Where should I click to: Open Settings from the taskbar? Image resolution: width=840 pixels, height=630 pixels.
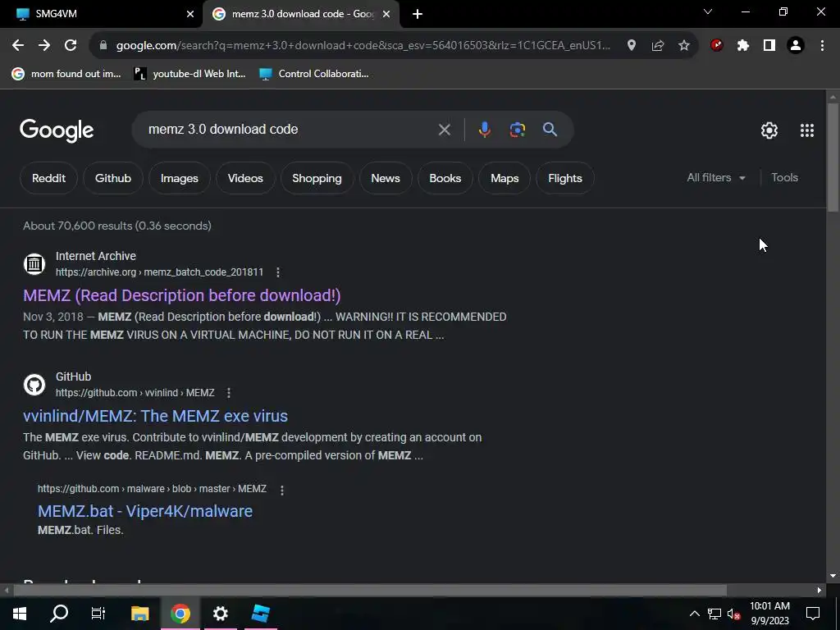(220, 613)
